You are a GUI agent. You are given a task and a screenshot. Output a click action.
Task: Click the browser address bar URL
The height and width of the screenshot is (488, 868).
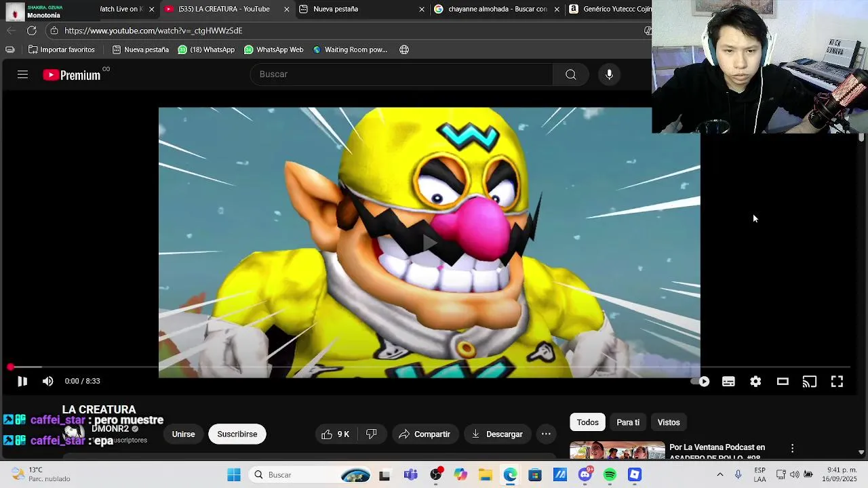coord(153,30)
